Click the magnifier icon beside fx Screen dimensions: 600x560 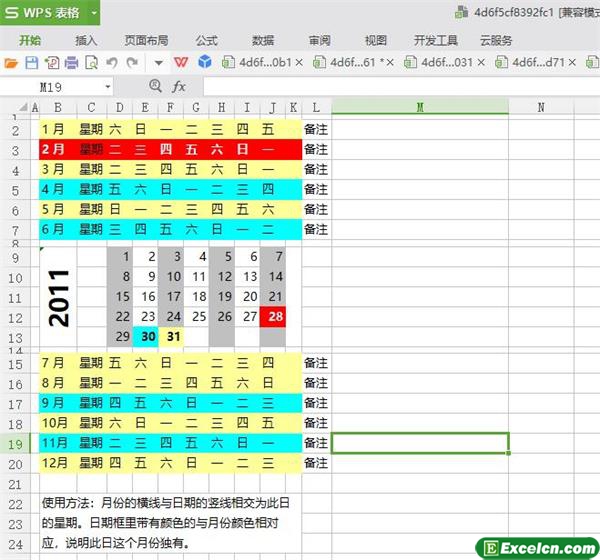tap(157, 87)
